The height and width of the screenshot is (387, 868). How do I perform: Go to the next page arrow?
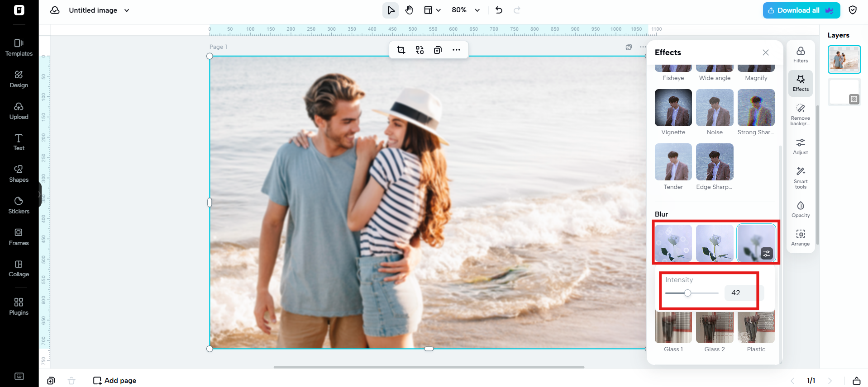tap(830, 381)
